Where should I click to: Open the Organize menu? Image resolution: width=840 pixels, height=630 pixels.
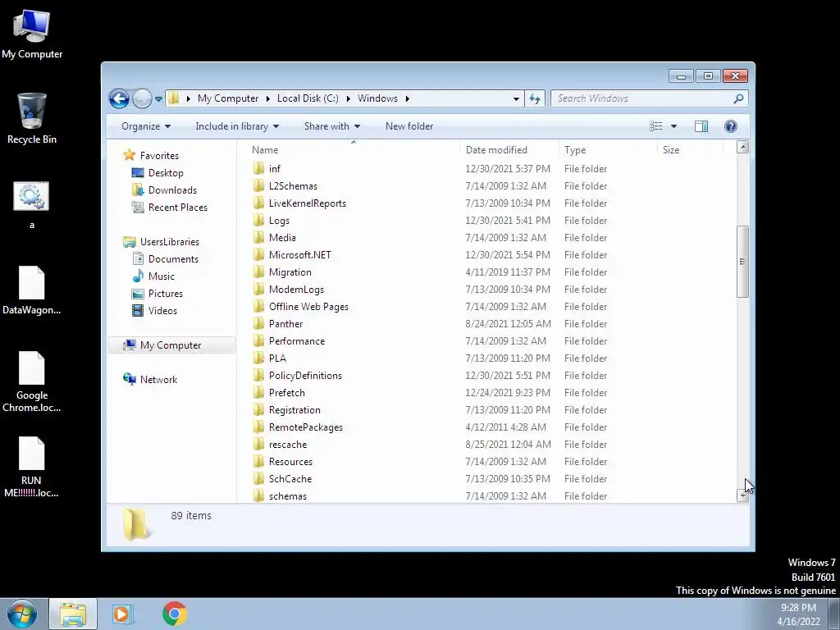coord(146,126)
